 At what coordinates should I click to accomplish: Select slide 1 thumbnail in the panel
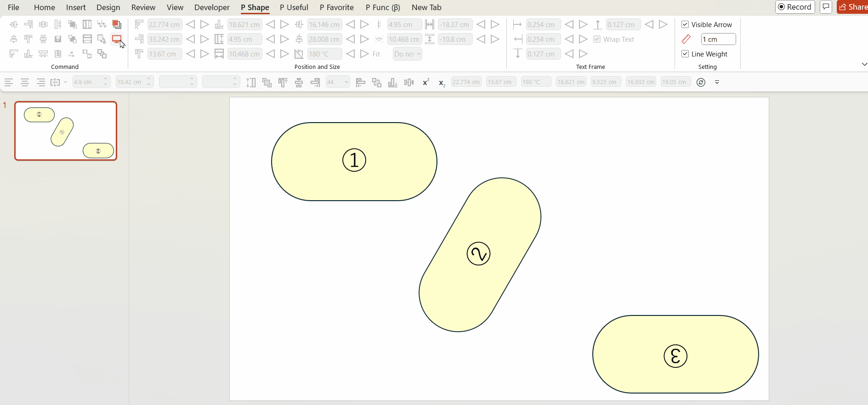(66, 131)
